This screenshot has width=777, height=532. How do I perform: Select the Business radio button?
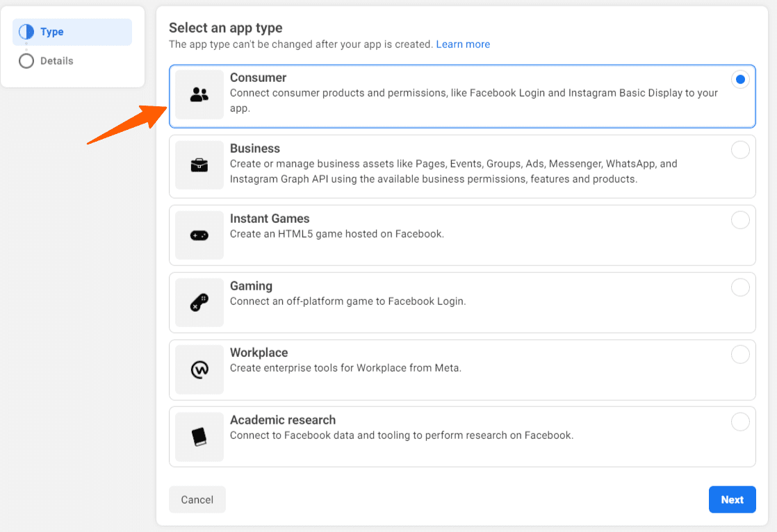point(740,150)
